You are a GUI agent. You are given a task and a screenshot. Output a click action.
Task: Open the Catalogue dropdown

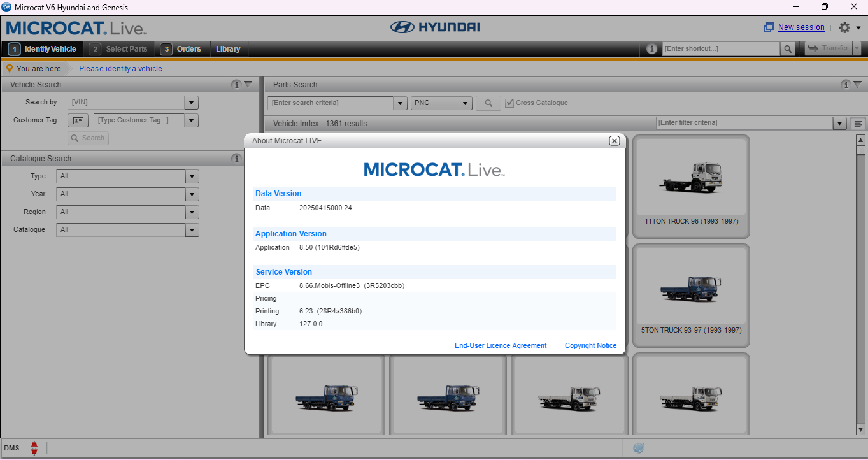[192, 230]
